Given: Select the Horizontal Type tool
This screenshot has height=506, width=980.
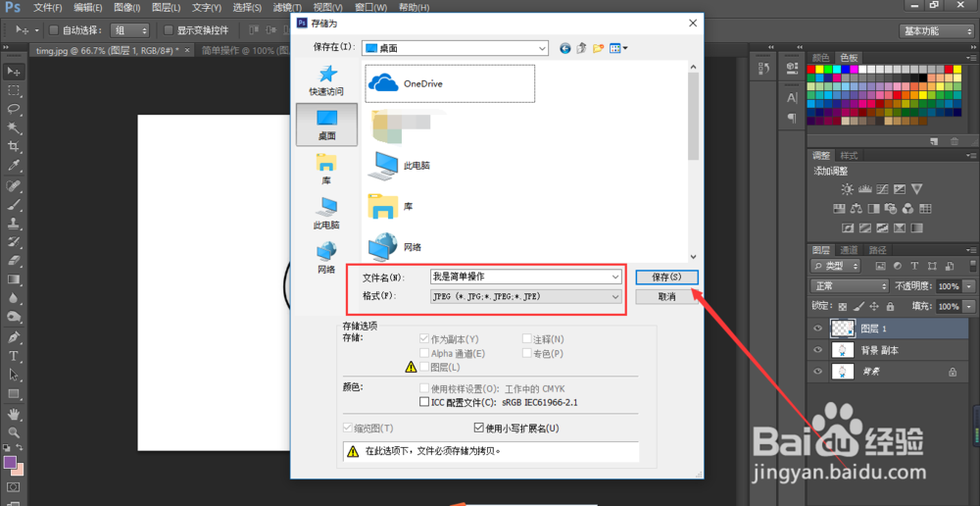Looking at the screenshot, I should (x=14, y=357).
